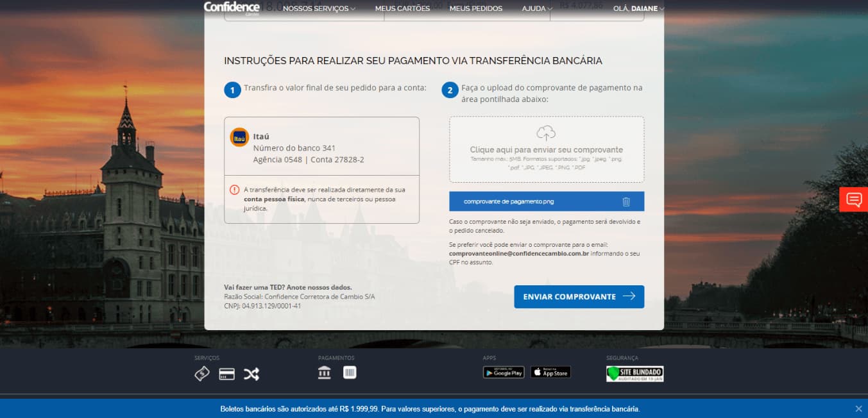
Task: Open the Google Play store badge
Action: pyautogui.click(x=504, y=372)
